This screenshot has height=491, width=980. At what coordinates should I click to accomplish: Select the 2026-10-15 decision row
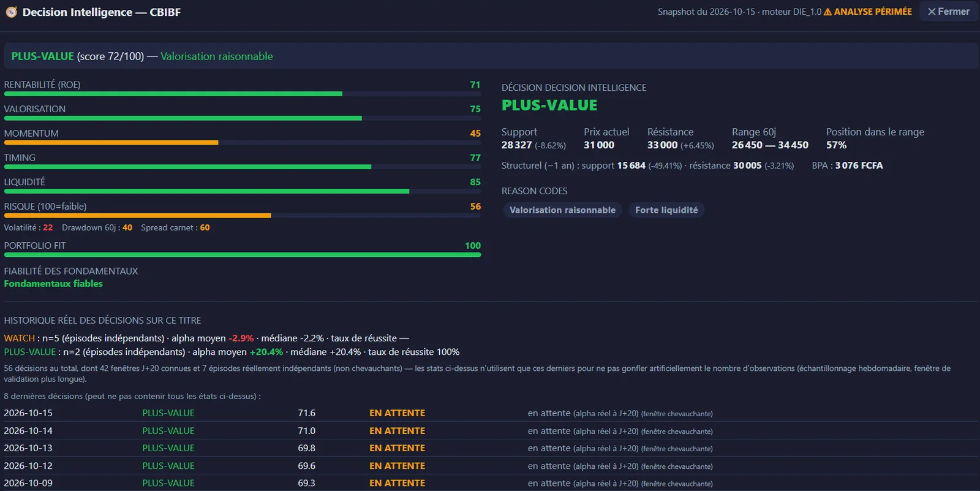point(490,413)
